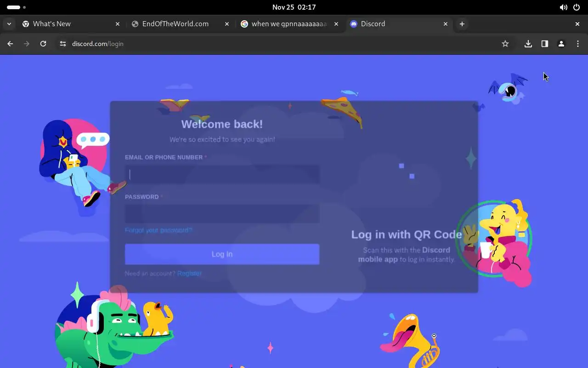Open the Activities overview pill
Image resolution: width=588 pixels, height=368 pixels.
tap(17, 7)
